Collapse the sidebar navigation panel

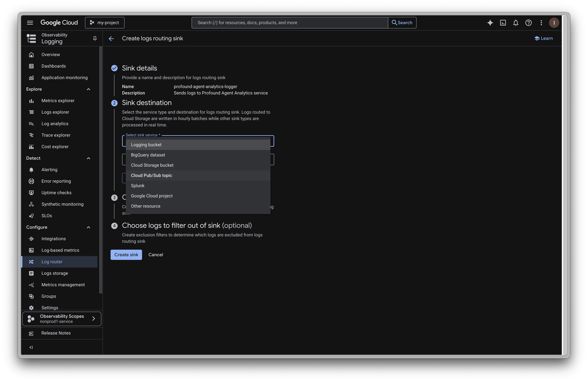(31, 347)
